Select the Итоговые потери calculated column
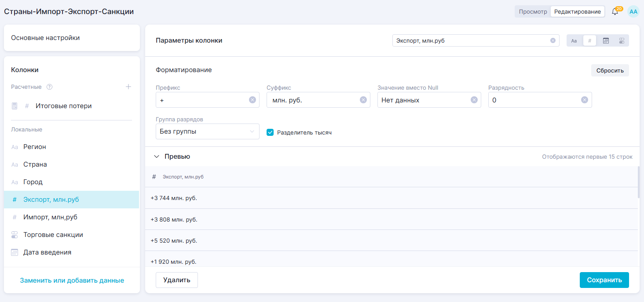The height and width of the screenshot is (302, 644). [x=64, y=106]
